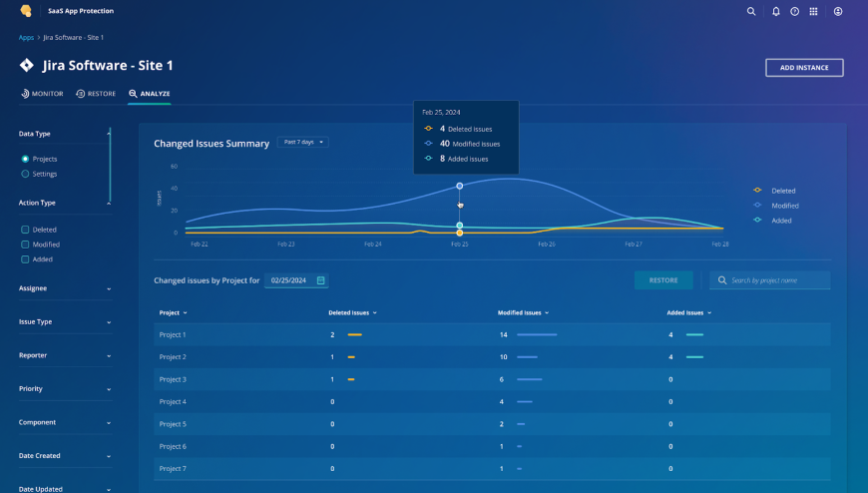The height and width of the screenshot is (493, 868).
Task: Check the Added action type checkbox
Action: 25,259
